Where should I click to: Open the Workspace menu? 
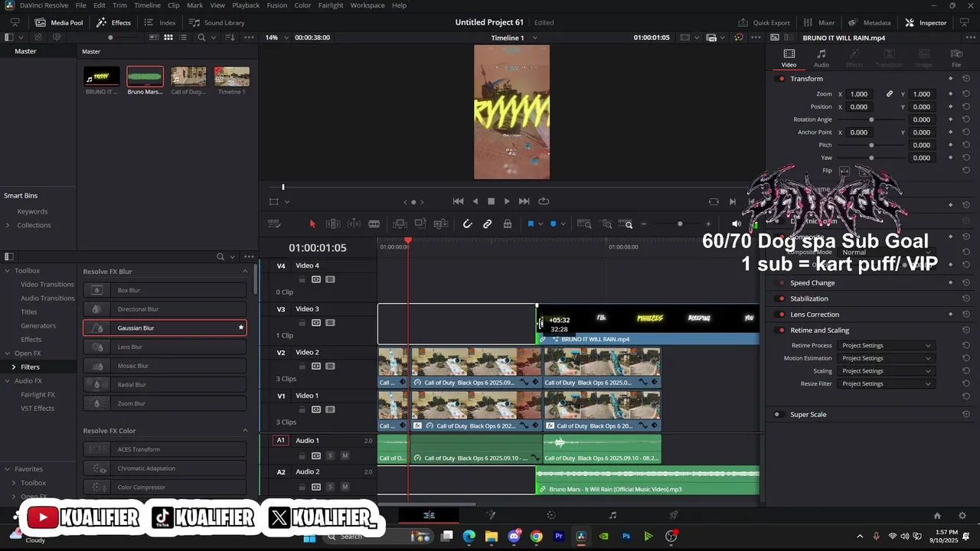click(x=367, y=5)
